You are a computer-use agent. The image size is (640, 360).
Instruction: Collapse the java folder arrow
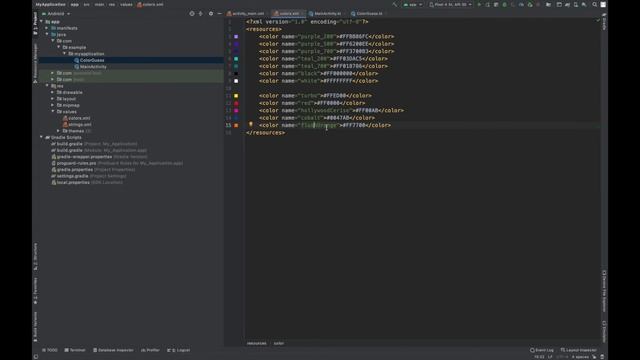[47, 35]
